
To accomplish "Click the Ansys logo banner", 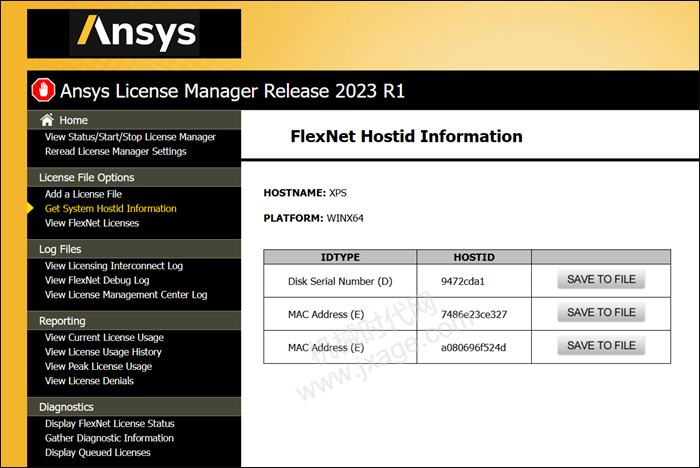I will tap(134, 33).
